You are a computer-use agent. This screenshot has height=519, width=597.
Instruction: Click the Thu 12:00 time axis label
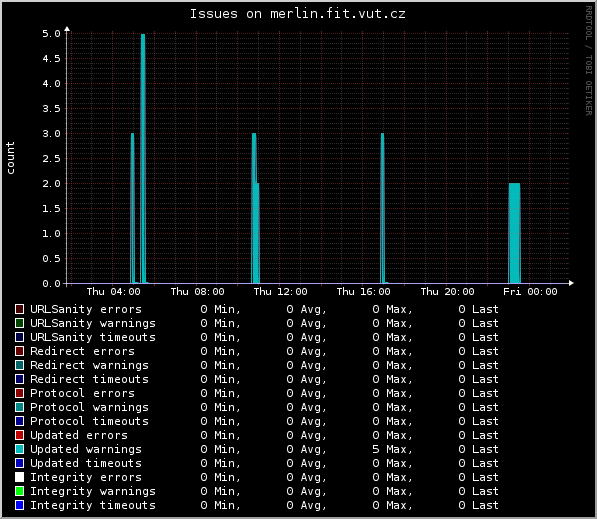(x=280, y=292)
